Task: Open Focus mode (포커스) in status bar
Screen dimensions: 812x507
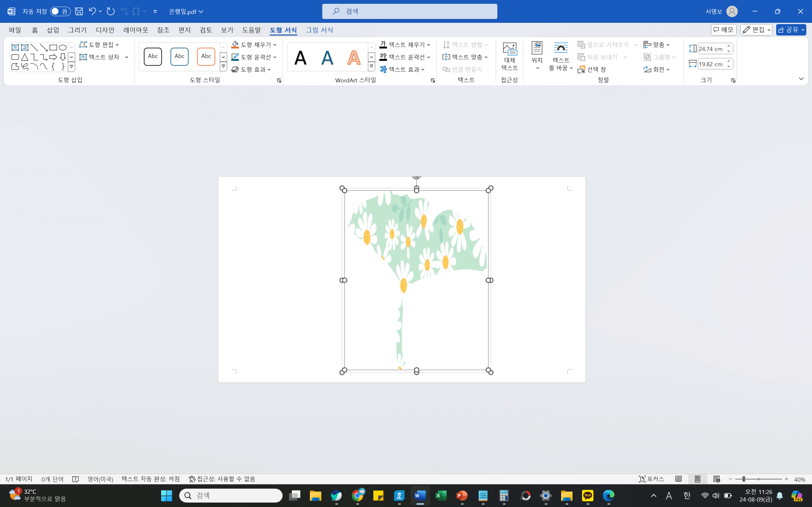Action: tap(651, 479)
